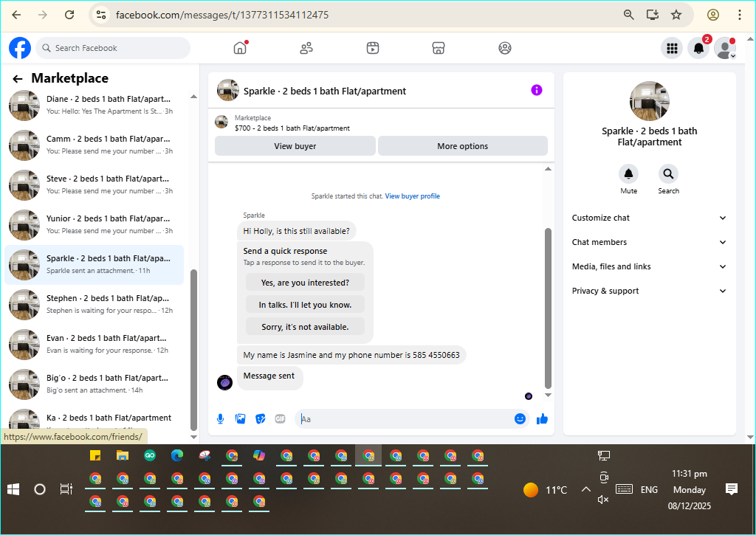Screen dimensions: 756x535
Task: Open Yunior's apartment conversation
Action: pyautogui.click(x=94, y=225)
